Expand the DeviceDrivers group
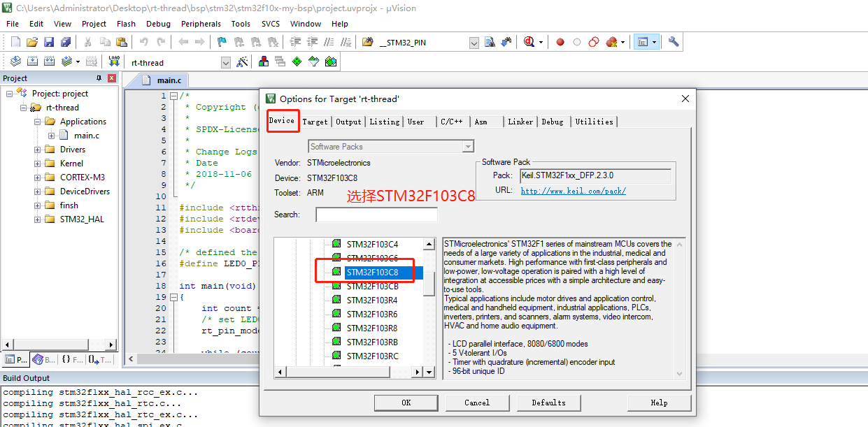Image resolution: width=868 pixels, height=427 pixels. pos(37,191)
